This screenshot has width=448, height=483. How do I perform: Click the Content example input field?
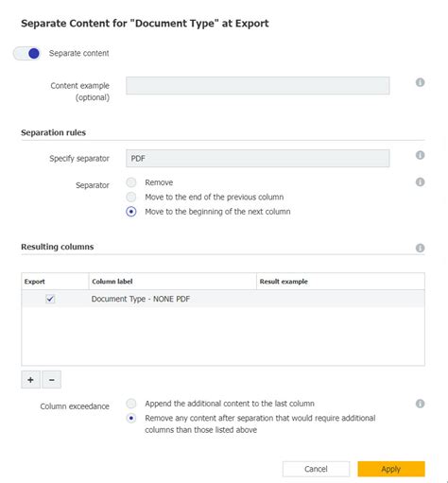pyautogui.click(x=258, y=85)
